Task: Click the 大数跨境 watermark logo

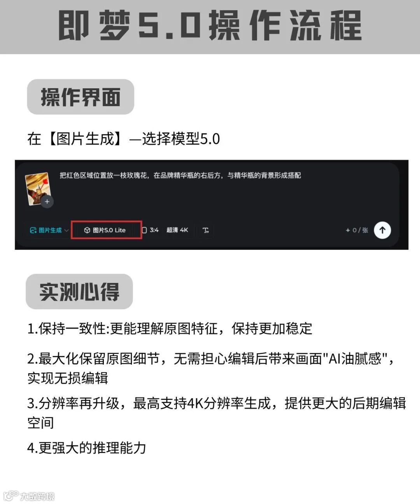Action: pos(29,495)
